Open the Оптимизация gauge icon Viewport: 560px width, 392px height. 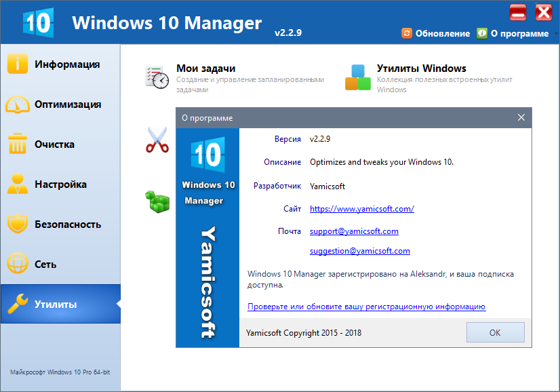[17, 104]
